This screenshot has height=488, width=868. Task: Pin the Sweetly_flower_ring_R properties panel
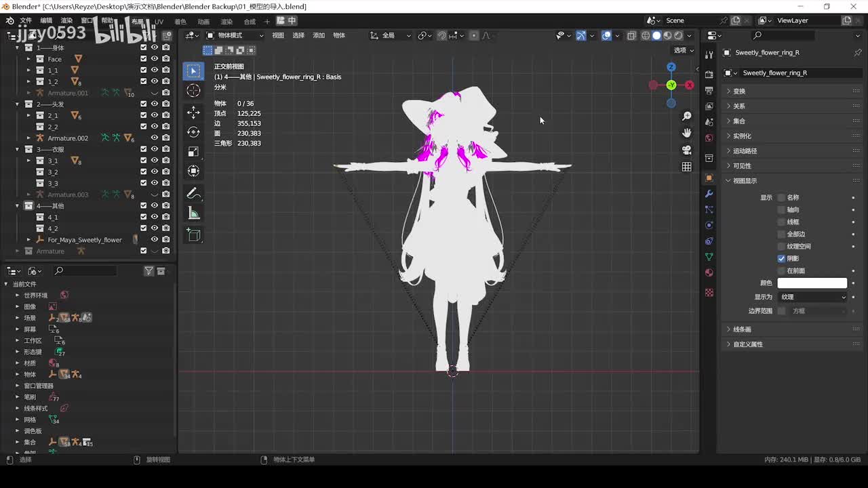pos(859,52)
